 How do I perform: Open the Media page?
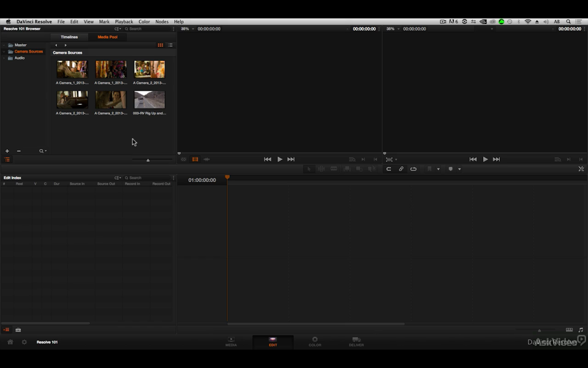point(231,341)
